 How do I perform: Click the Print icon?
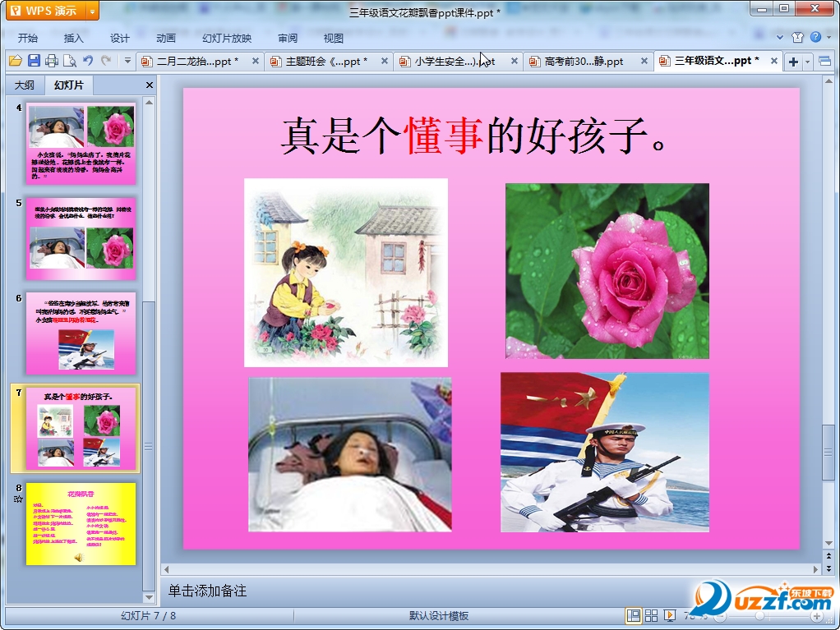[x=52, y=61]
